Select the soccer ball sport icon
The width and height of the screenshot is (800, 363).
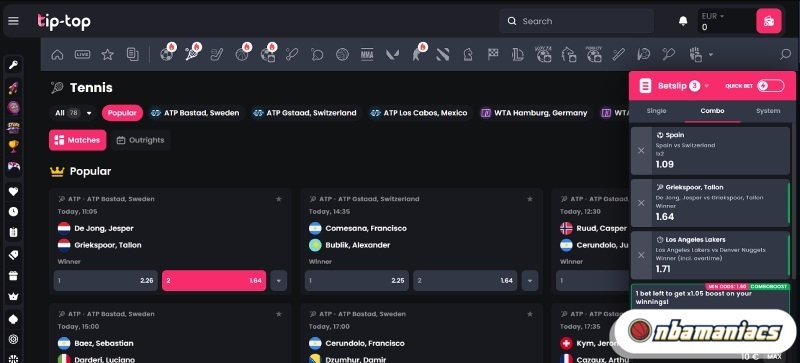click(x=167, y=54)
